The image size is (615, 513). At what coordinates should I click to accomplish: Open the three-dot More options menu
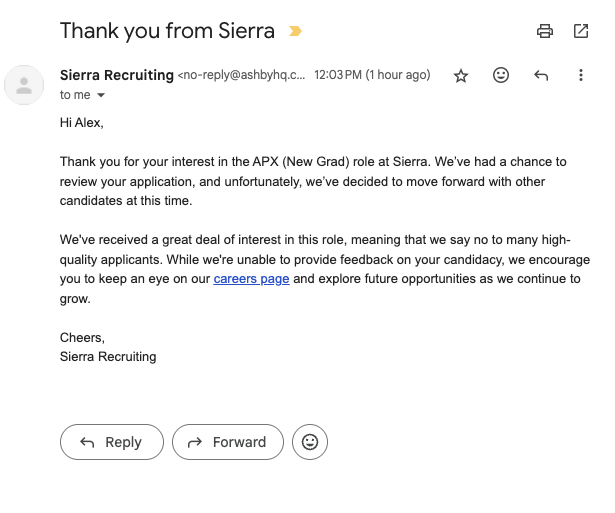pyautogui.click(x=581, y=76)
